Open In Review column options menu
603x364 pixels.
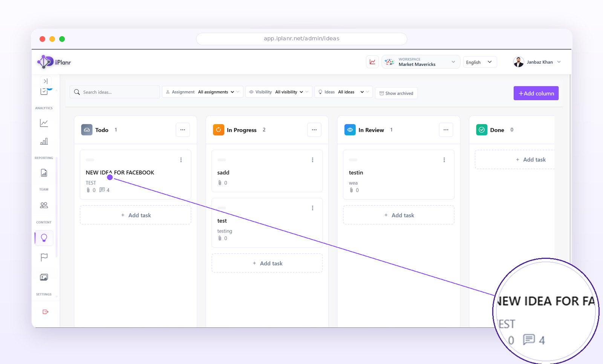pos(446,130)
